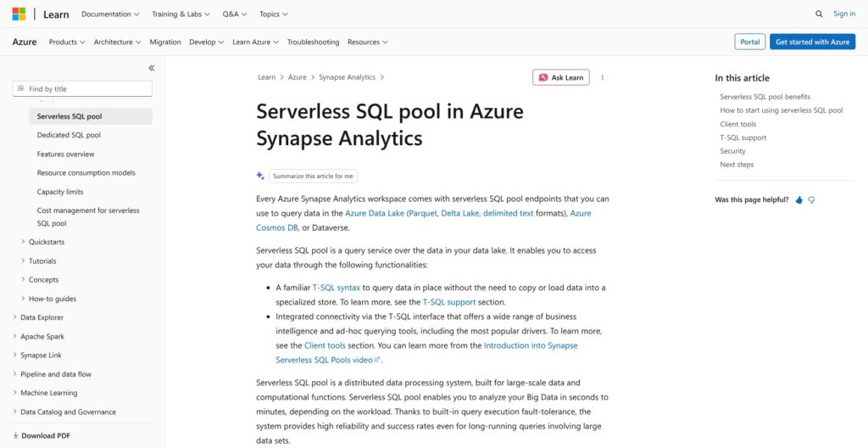Open Cost management for serverless SQL pool
Screen dimensions: 868x448
tap(88, 217)
